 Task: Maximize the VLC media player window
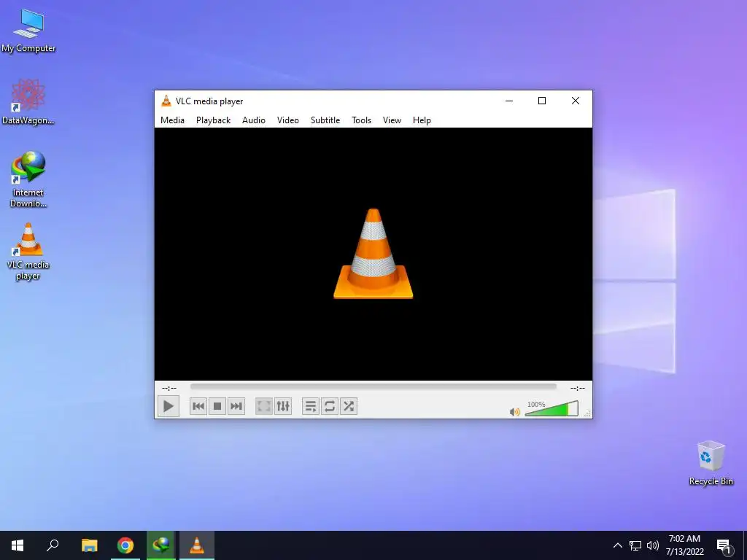(x=542, y=101)
